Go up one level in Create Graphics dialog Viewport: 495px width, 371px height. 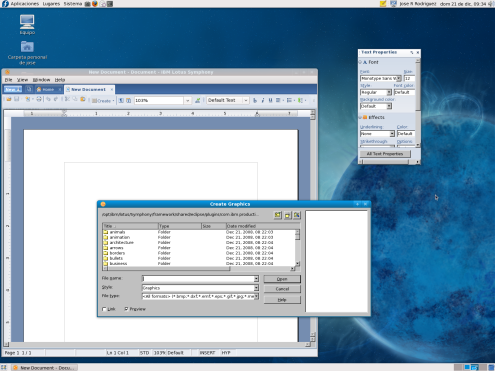pyautogui.click(x=278, y=215)
